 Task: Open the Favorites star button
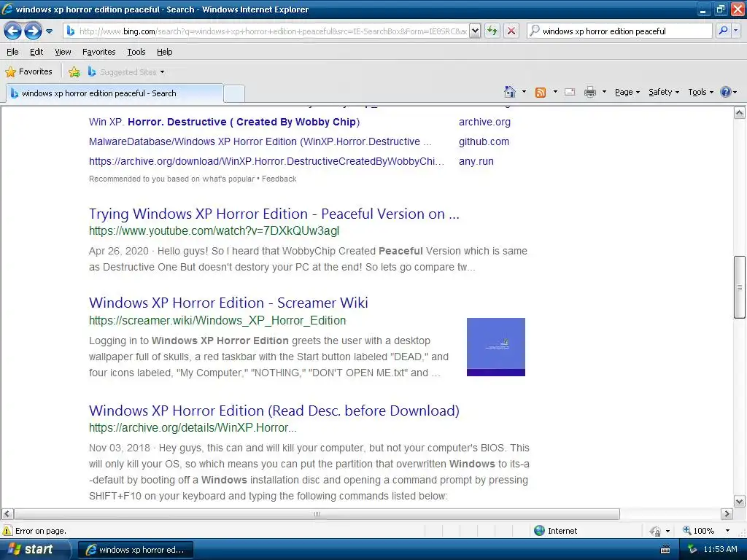pos(28,72)
